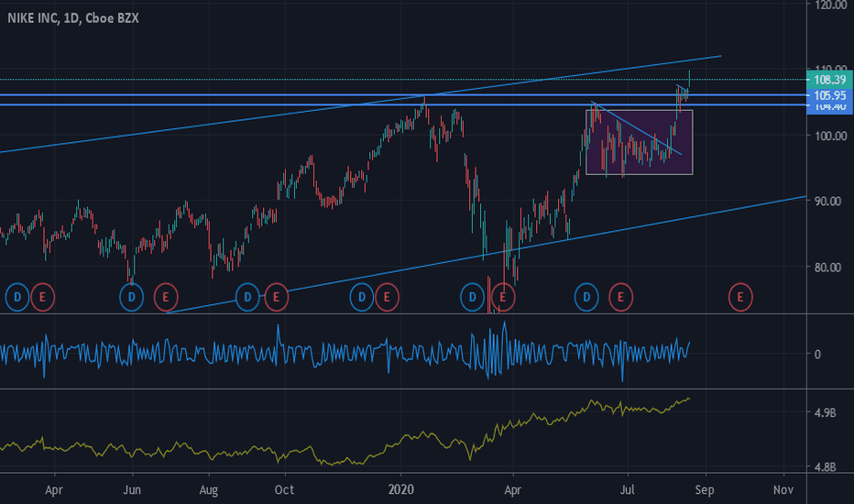Viewport: 854px width, 504px height.
Task: Click the Jul label on time axis
Action: click(x=628, y=490)
